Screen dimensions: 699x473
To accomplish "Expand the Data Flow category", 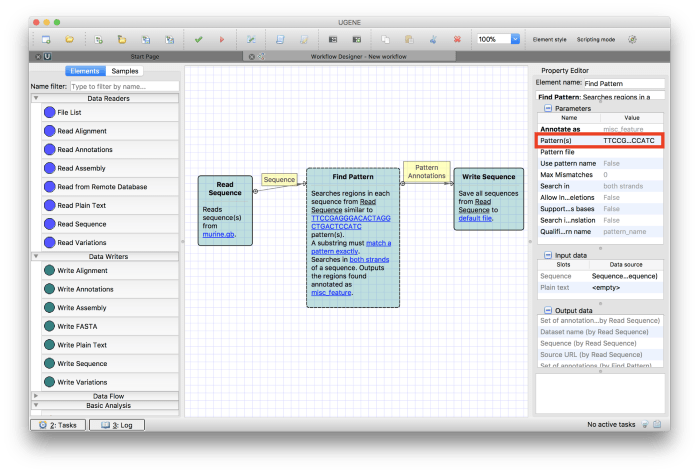I will 36,396.
